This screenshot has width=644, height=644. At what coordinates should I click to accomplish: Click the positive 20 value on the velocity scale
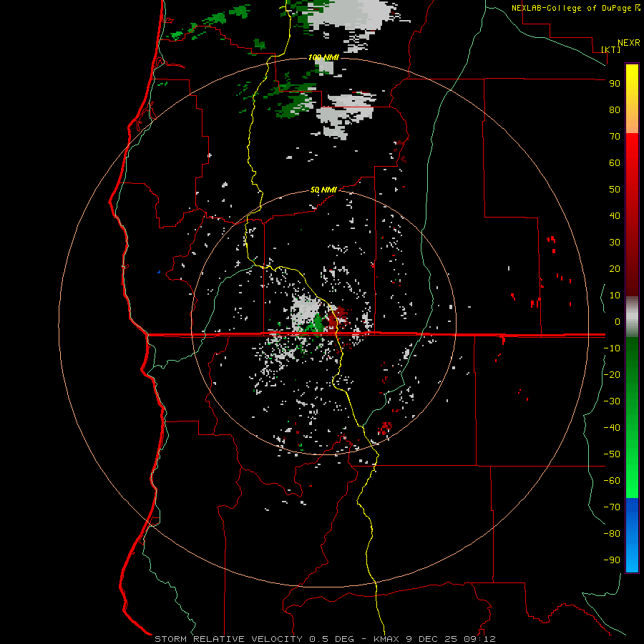click(x=615, y=269)
